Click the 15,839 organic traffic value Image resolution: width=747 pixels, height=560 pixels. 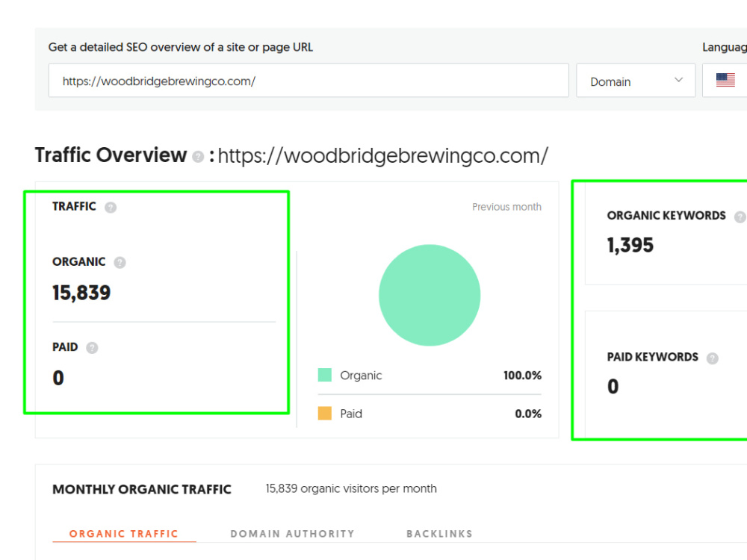81,293
